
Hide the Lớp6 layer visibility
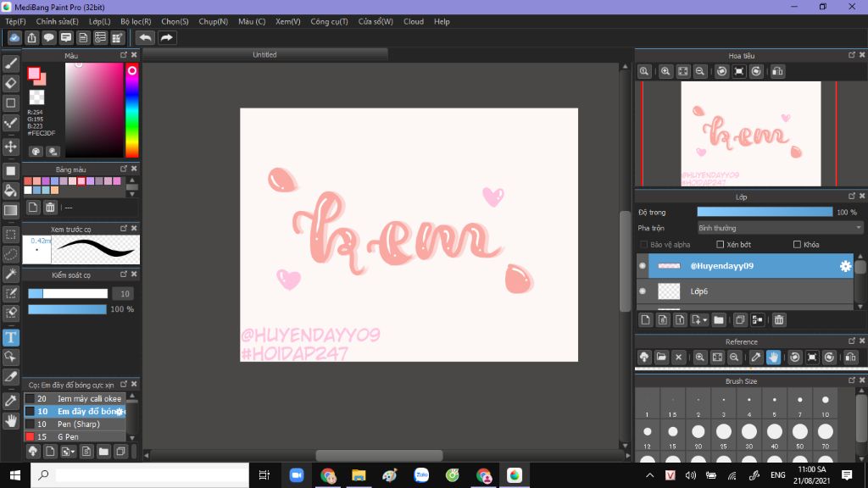pyautogui.click(x=643, y=291)
